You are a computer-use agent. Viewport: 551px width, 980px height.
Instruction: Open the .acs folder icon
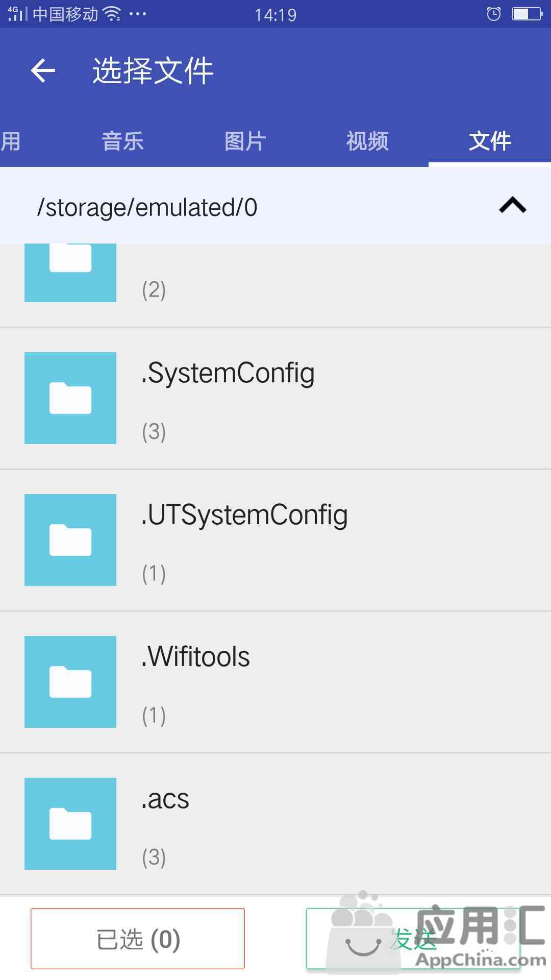70,824
